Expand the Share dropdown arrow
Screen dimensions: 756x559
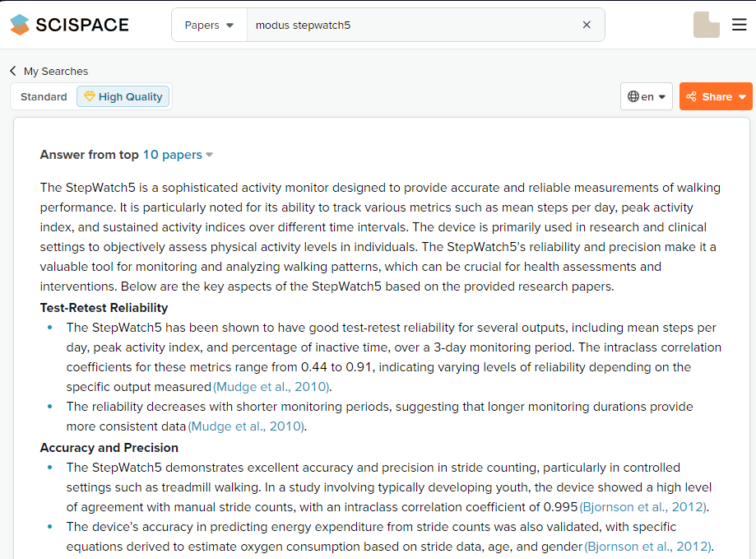pyautogui.click(x=742, y=96)
